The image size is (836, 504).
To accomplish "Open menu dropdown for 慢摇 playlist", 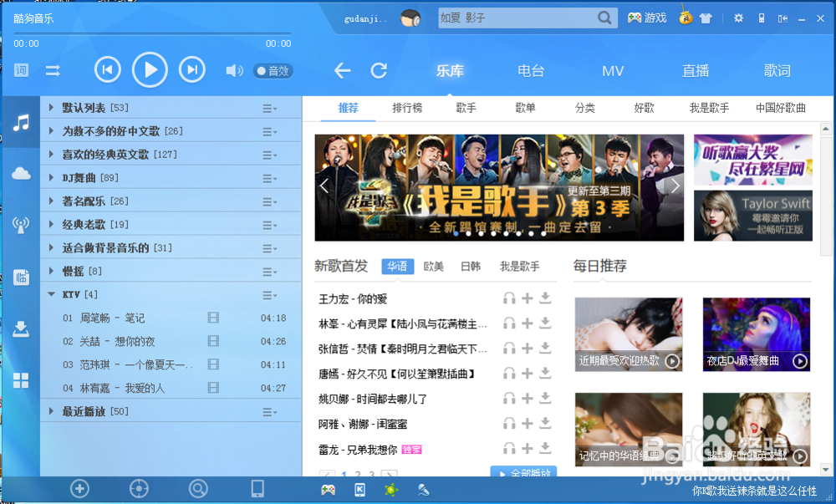I will click(270, 272).
